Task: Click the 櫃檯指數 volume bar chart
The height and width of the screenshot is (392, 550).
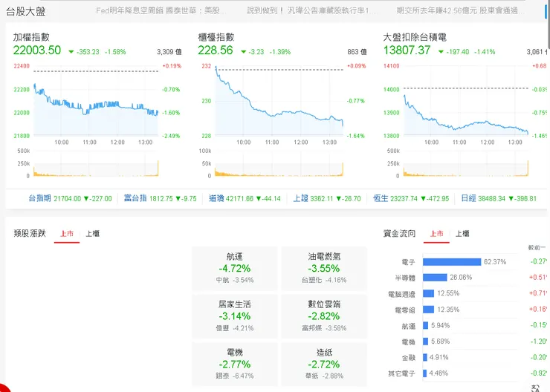Action: pyautogui.click(x=279, y=164)
